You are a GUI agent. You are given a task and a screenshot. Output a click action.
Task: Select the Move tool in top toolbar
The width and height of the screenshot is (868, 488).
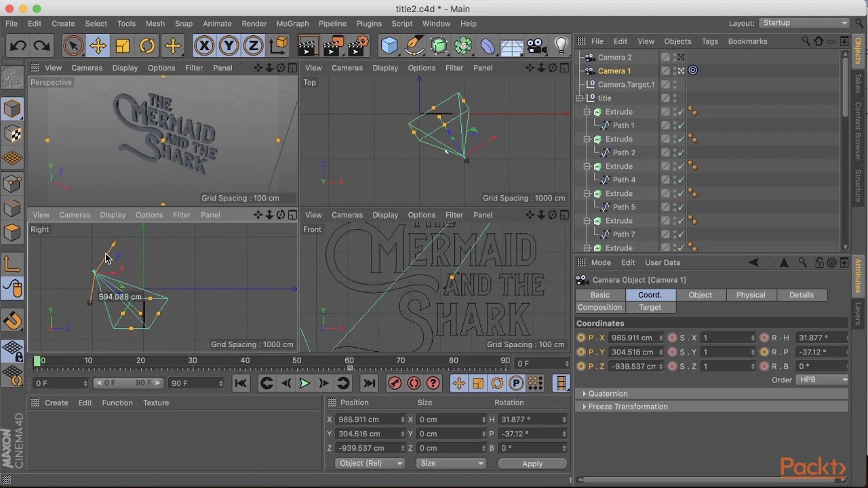point(98,46)
